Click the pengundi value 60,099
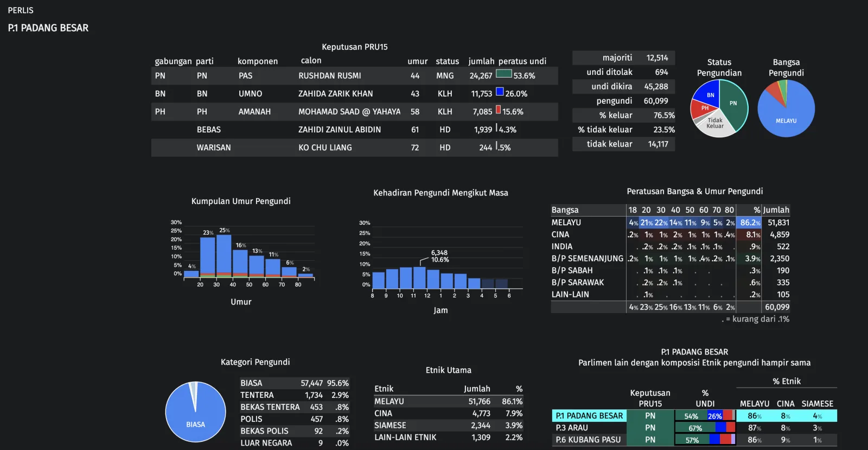 (656, 101)
